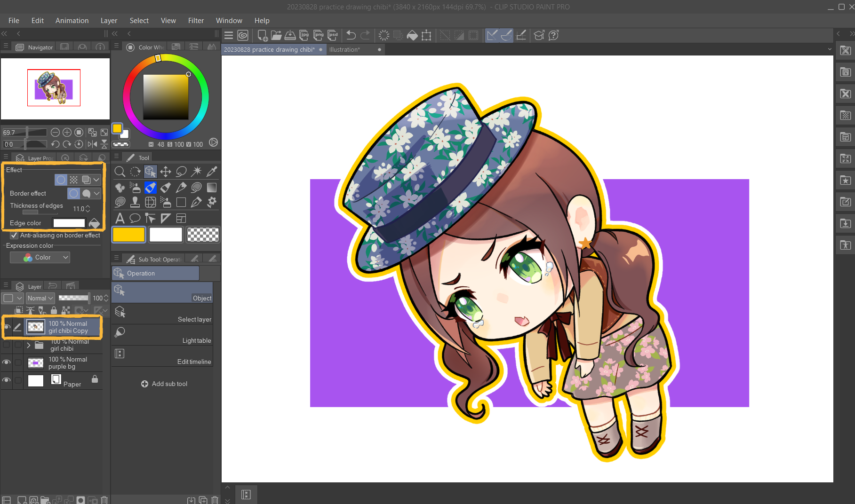
Task: Select the Move layer tool
Action: [x=166, y=172]
